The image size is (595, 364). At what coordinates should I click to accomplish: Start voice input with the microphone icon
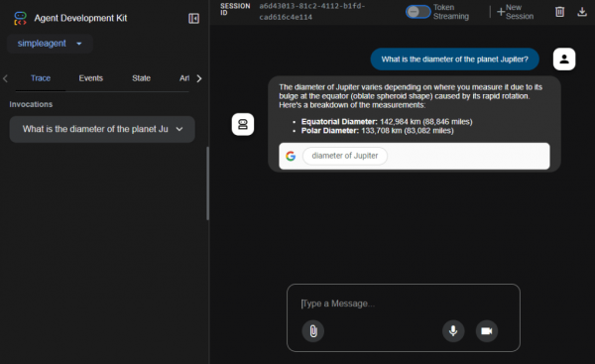point(453,331)
